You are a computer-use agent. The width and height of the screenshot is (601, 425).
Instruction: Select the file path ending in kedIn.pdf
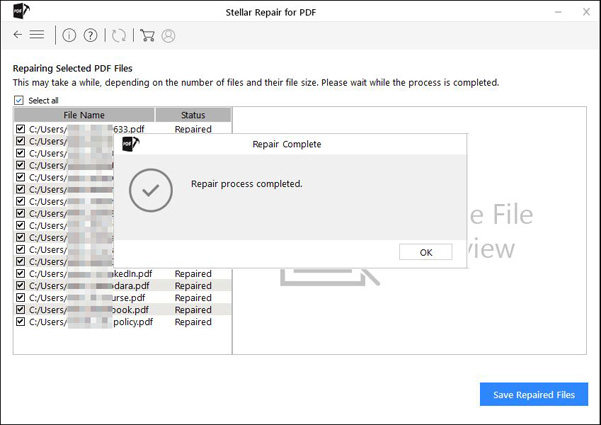click(90, 274)
